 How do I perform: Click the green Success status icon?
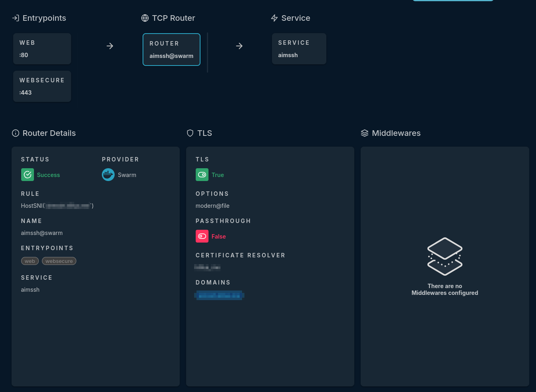28,175
